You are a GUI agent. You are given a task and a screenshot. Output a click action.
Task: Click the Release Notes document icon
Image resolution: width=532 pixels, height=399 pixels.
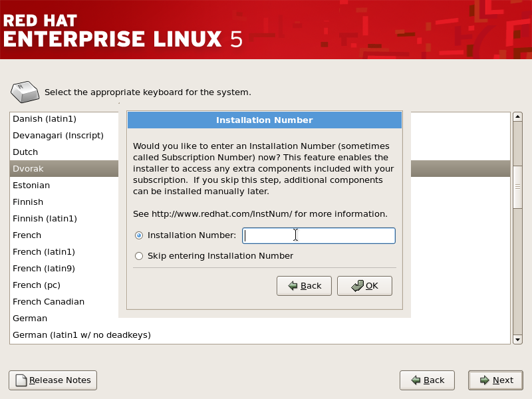point(21,380)
